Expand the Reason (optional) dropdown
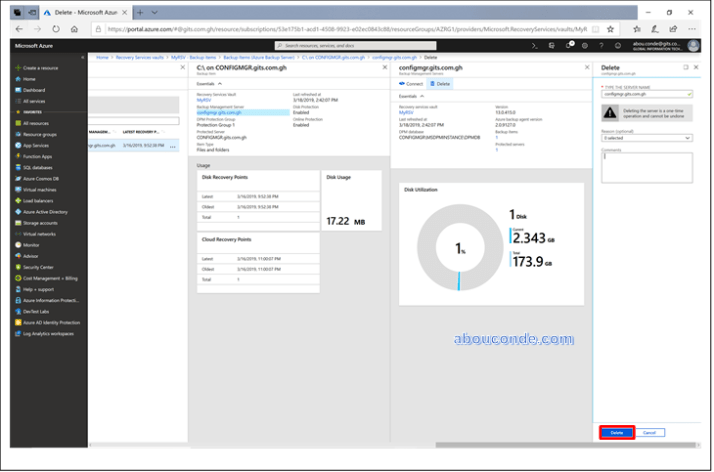This screenshot has height=472, width=714. click(x=646, y=138)
